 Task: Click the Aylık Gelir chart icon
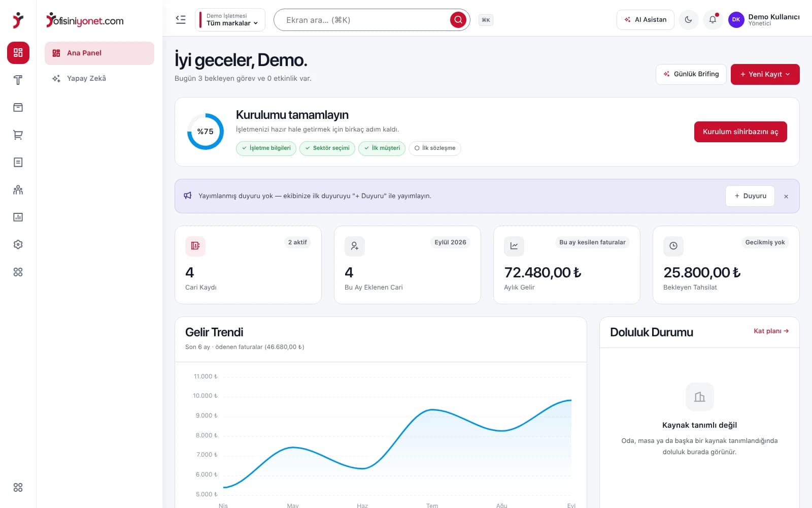pos(514,246)
